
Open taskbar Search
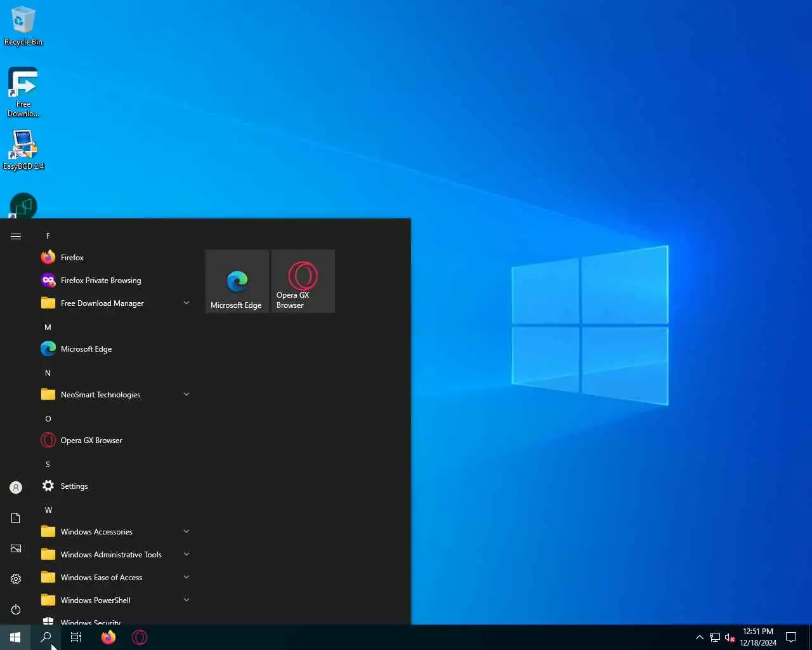(46, 637)
